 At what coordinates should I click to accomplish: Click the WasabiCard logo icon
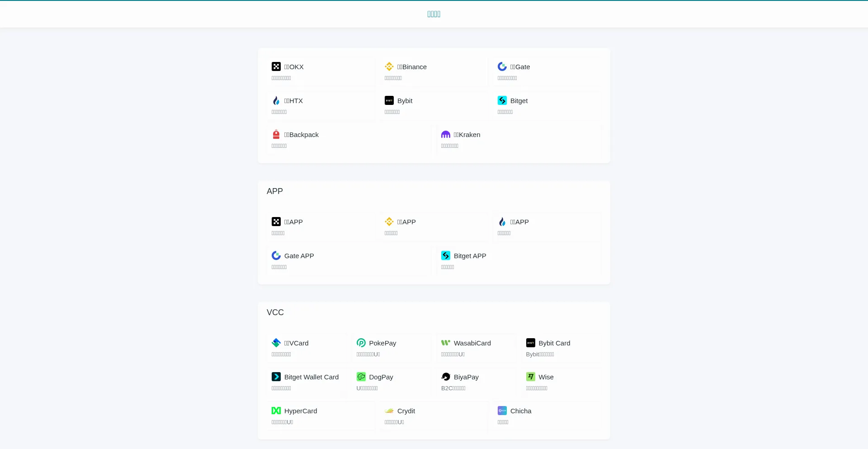[445, 343]
